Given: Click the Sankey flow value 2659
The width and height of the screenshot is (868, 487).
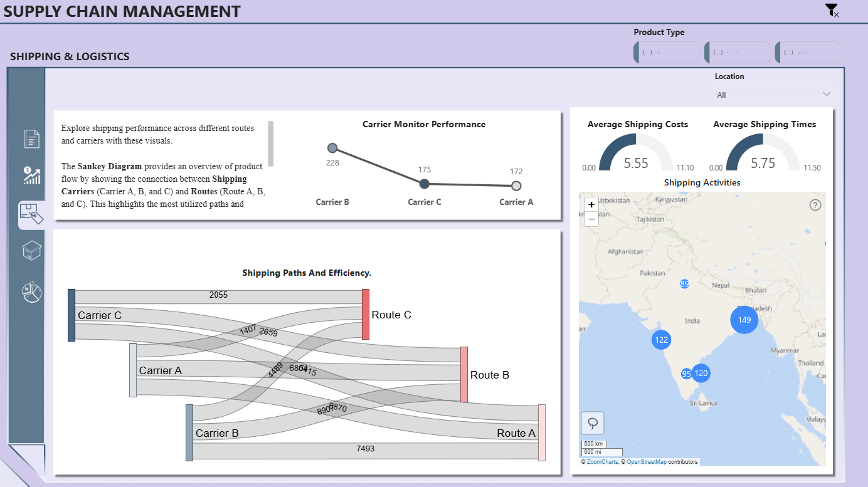Looking at the screenshot, I should [268, 332].
